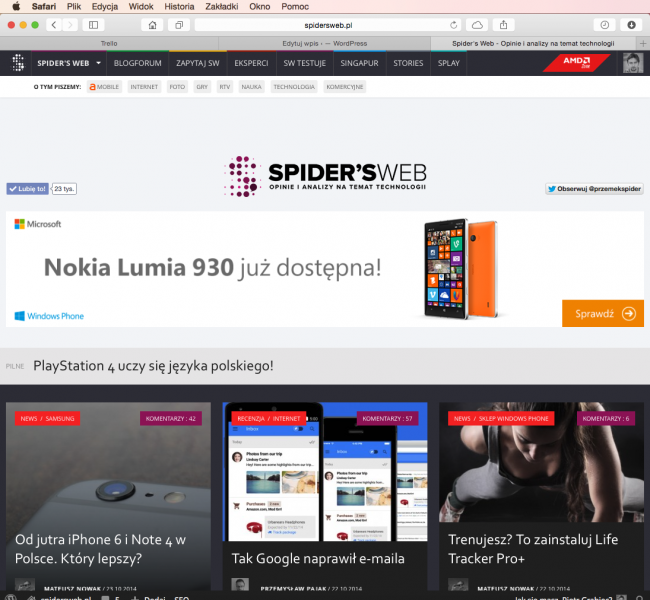Open the Widok menu
This screenshot has width=650, height=600.
coord(141,7)
